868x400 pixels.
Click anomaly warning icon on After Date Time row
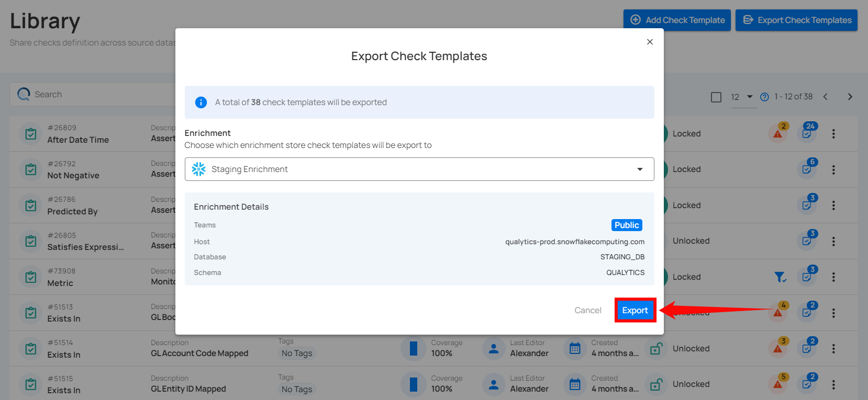(778, 133)
